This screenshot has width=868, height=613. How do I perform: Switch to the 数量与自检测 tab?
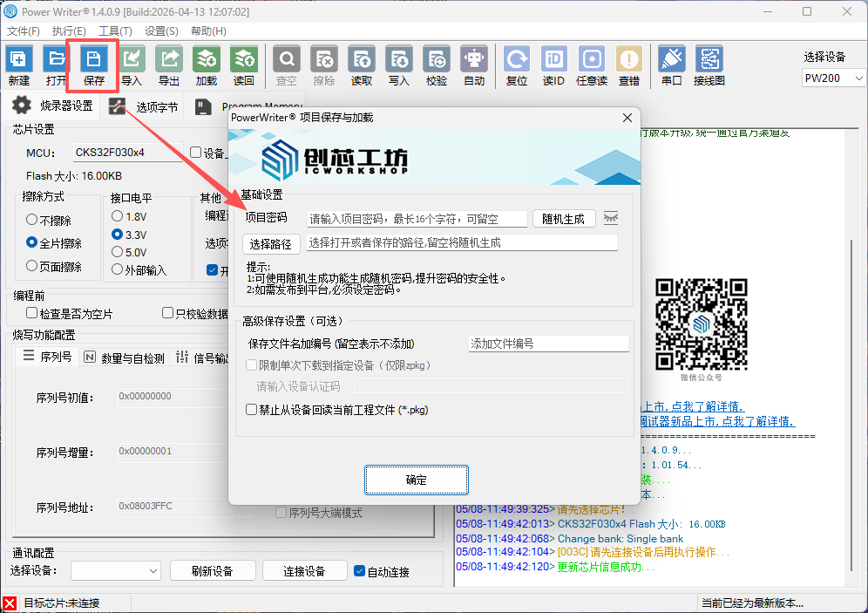[125, 358]
